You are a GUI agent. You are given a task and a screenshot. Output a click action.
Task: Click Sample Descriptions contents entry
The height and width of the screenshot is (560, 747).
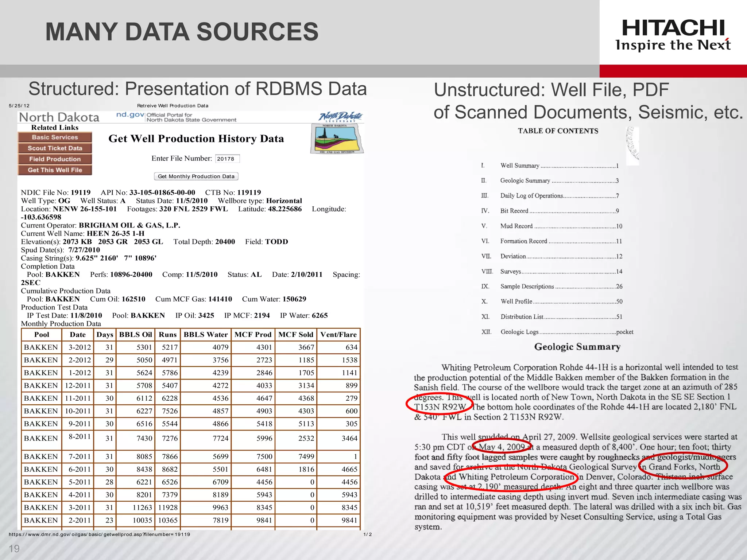point(551,287)
